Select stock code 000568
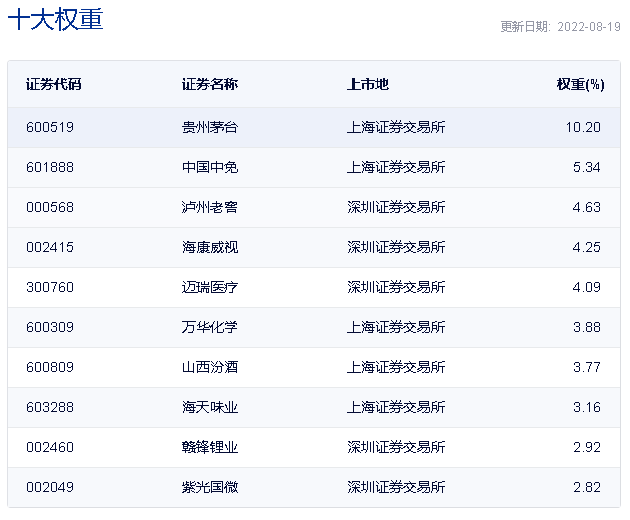Image resolution: width=630 pixels, height=520 pixels. (x=50, y=207)
